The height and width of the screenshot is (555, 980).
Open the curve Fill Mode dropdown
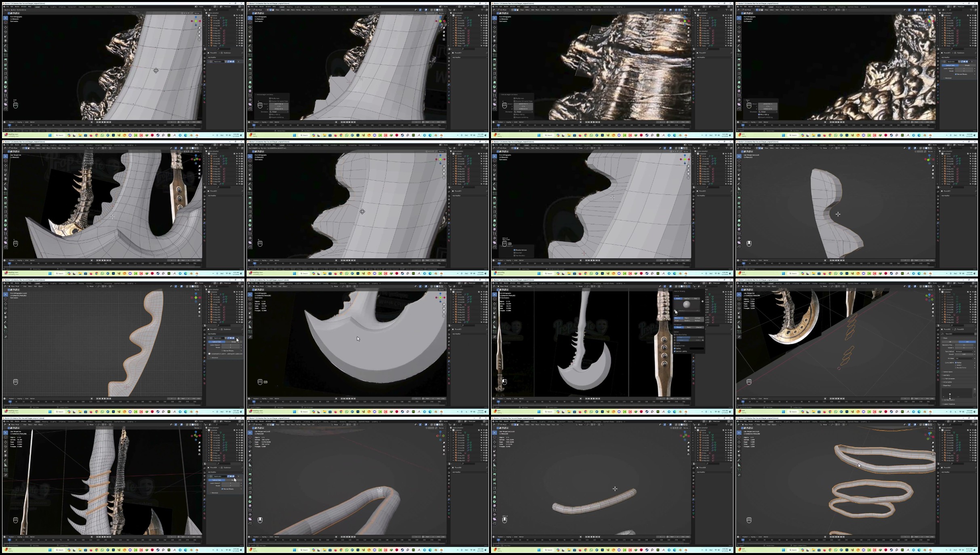[964, 359]
